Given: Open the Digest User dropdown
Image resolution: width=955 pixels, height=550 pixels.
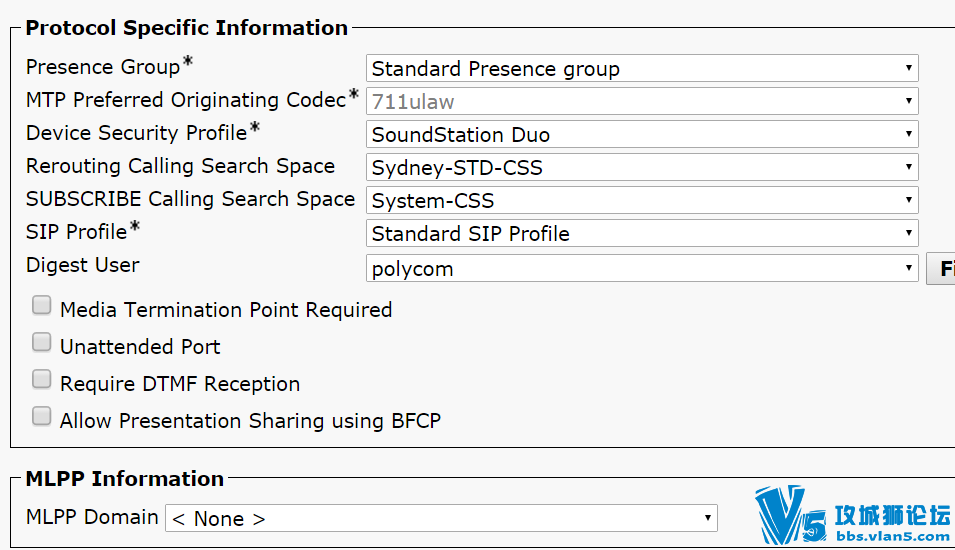Looking at the screenshot, I should 642,268.
